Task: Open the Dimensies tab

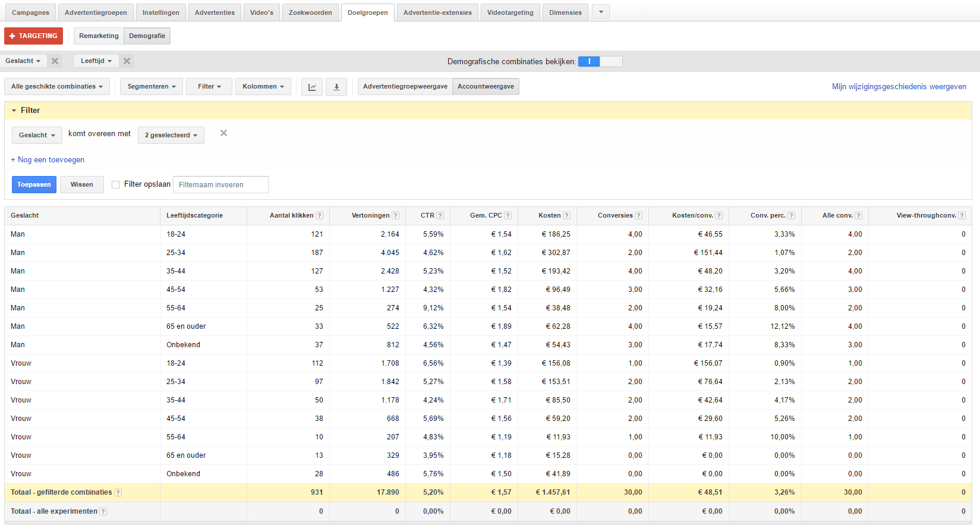Action: 565,12
